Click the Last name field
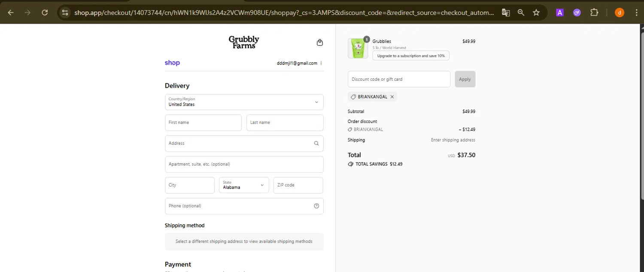644x272 pixels. tap(285, 122)
